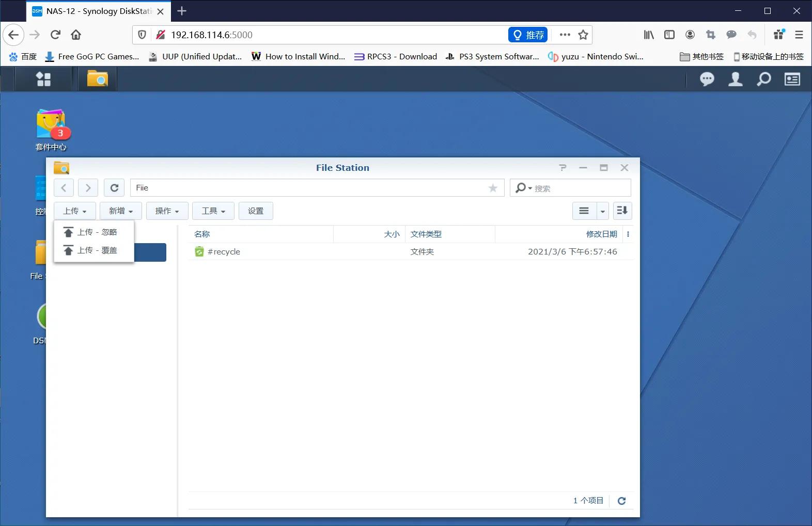Image resolution: width=812 pixels, height=526 pixels.
Task: Go to browser home page
Action: pos(76,35)
